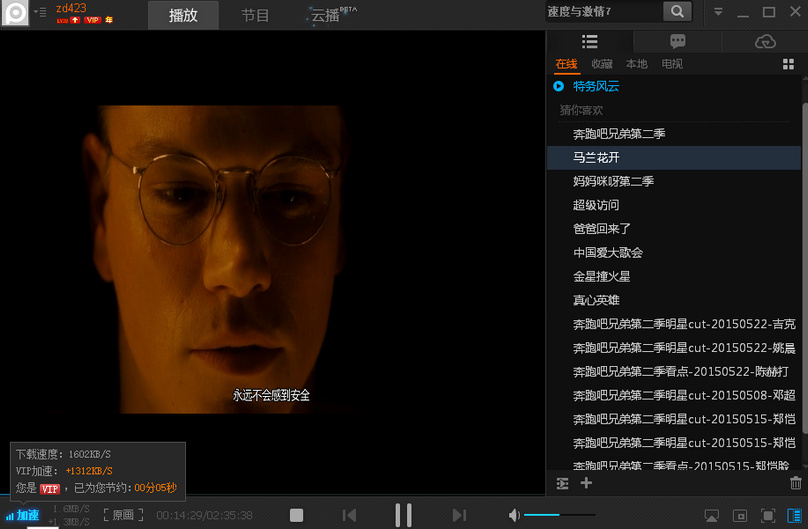Image resolution: width=808 pixels, height=529 pixels.
Task: Toggle the playlist sidebar panel
Action: click(794, 515)
